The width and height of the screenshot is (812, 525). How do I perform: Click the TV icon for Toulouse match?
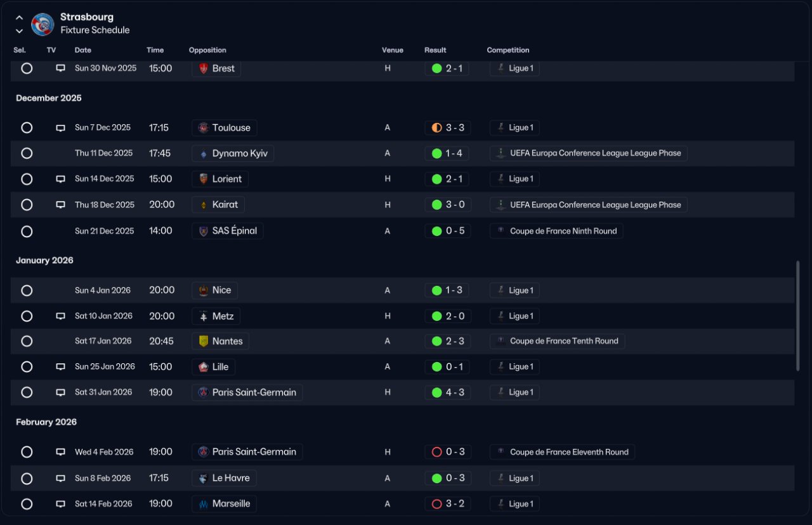[60, 128]
